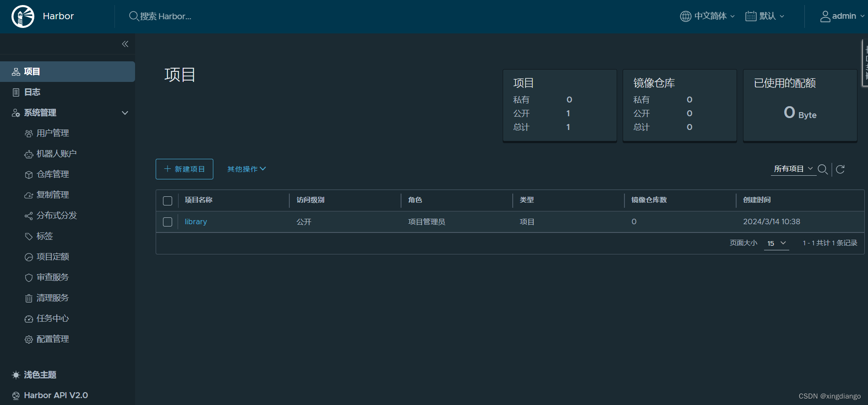Go to 项目 in sidebar
The image size is (868, 405).
pos(67,72)
